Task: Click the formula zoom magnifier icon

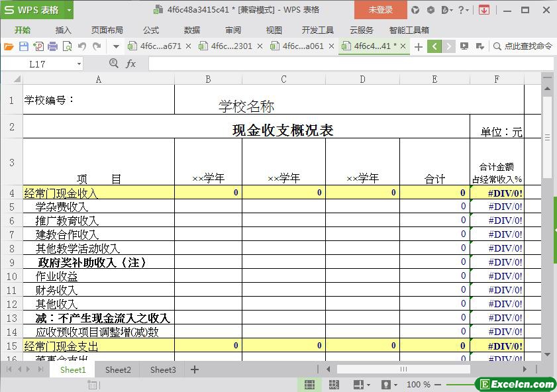Action: point(113,64)
